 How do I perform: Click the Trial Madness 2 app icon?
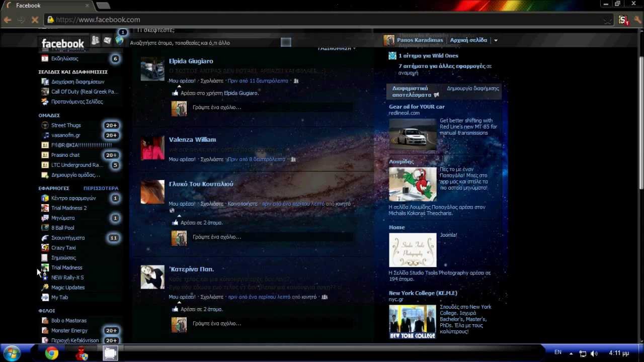coord(45,208)
